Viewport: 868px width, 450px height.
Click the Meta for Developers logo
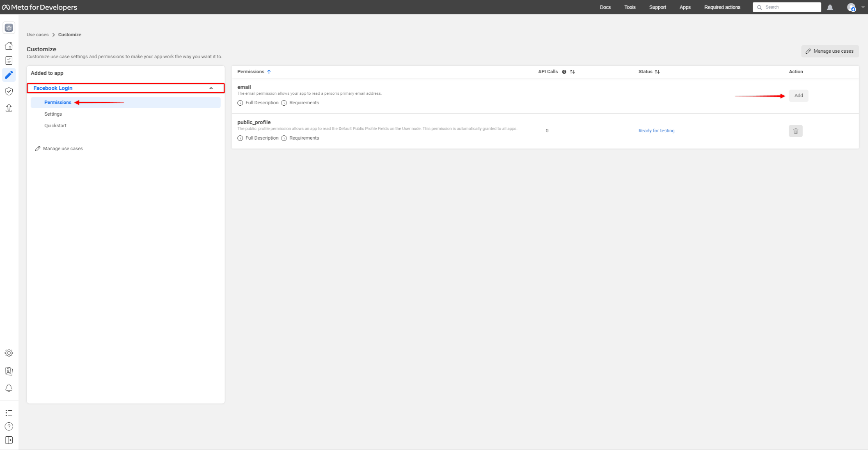[x=40, y=7]
